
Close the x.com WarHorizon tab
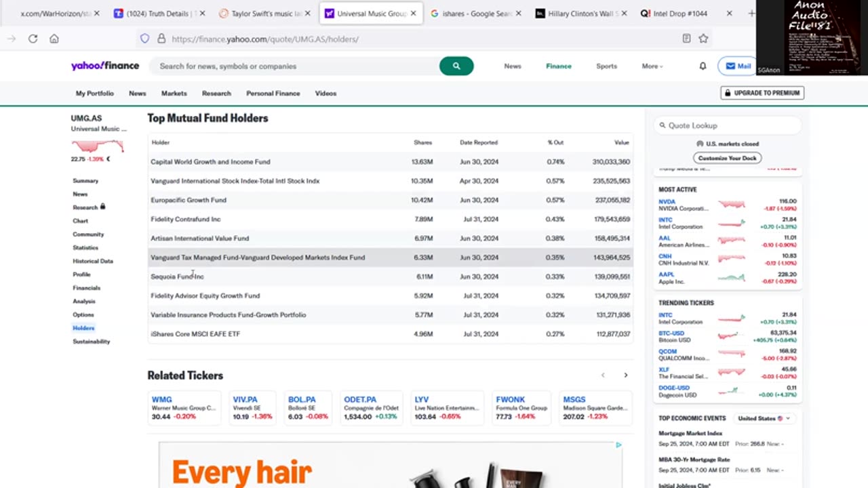(96, 14)
